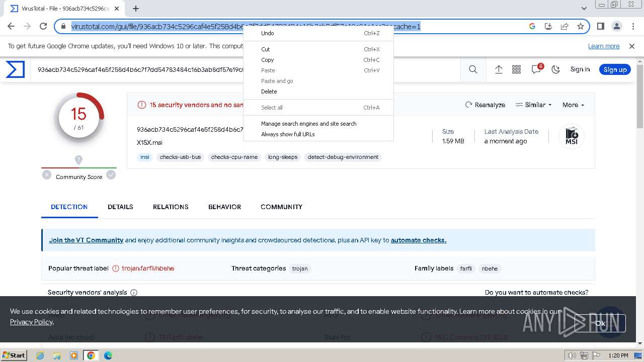Click the install/download icon in address bar
This screenshot has height=362, width=644.
point(548,26)
